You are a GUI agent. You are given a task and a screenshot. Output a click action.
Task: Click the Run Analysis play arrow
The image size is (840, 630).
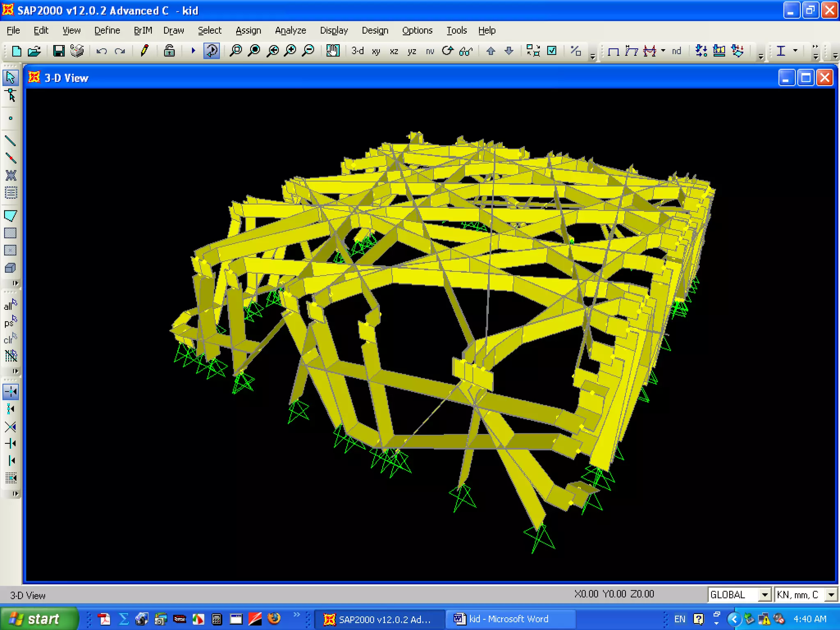(x=193, y=51)
